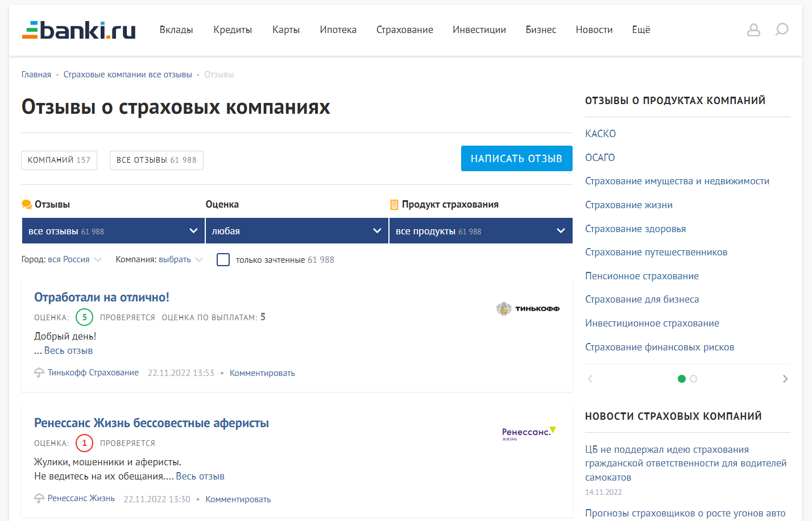Open the Новости menu
The image size is (812, 521).
(594, 30)
